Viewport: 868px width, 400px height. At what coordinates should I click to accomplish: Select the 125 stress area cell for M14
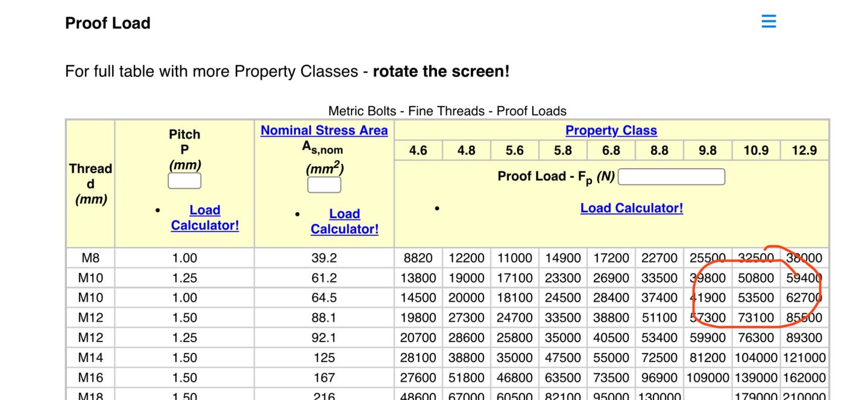pyautogui.click(x=324, y=358)
